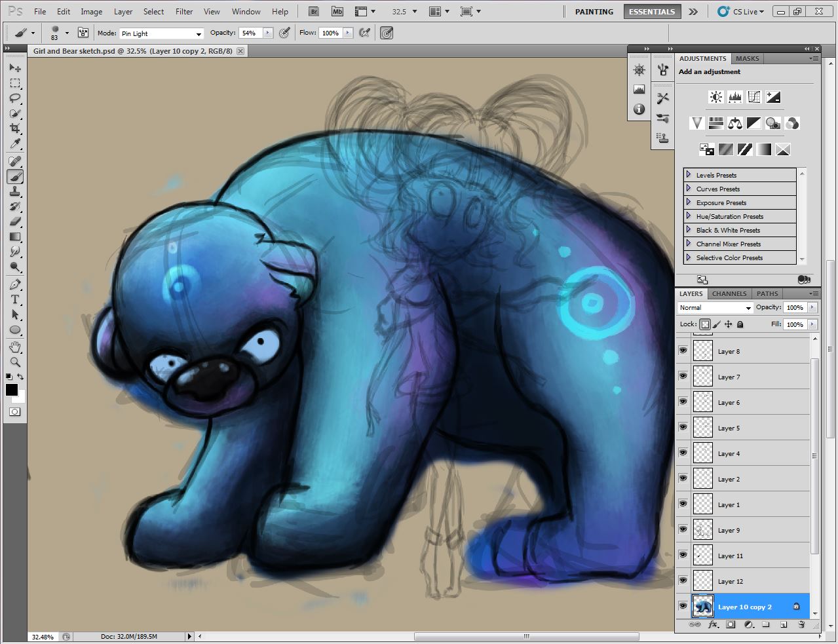This screenshot has width=838, height=644.
Task: Switch to the Painting workspace
Action: (594, 12)
